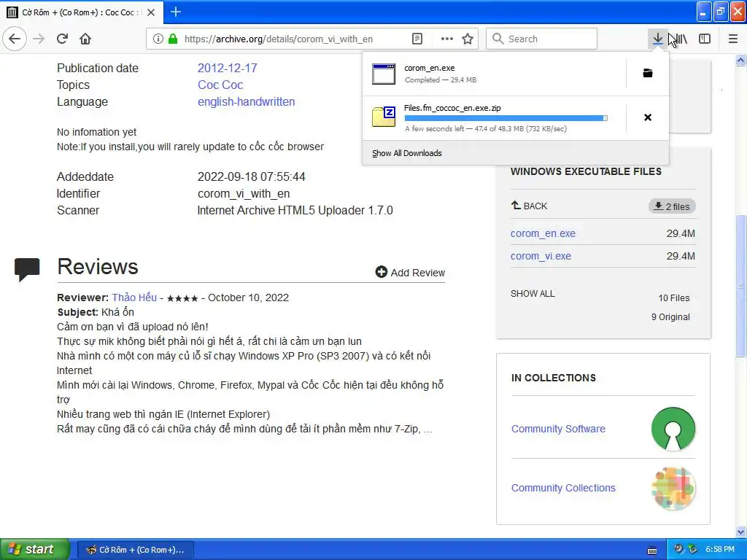Reload the current page

click(x=62, y=39)
